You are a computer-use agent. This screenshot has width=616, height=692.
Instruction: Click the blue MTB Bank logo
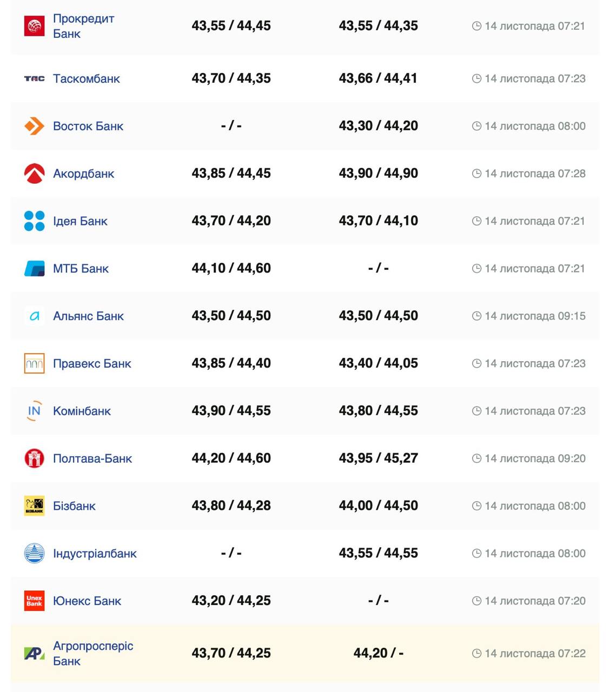[x=34, y=269]
